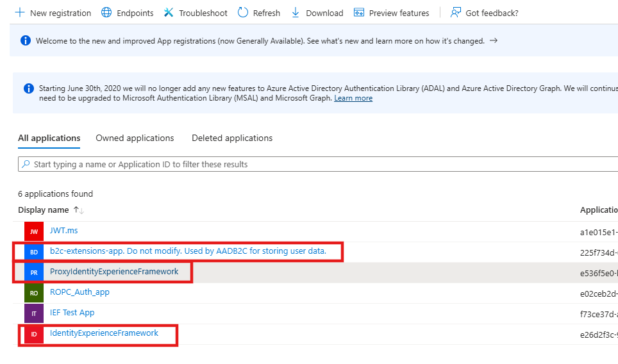Open the ProxyIdentityExperienceFramework application
This screenshot has width=618, height=364.
tap(114, 272)
